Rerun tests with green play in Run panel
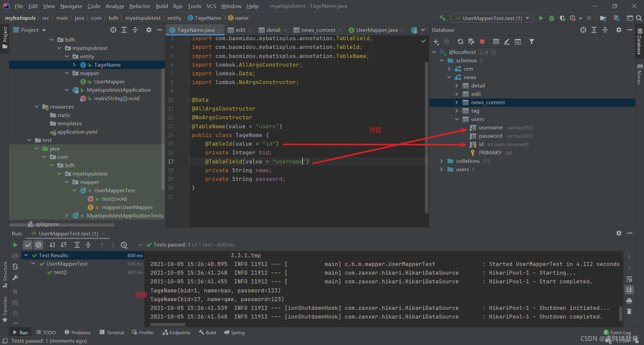This screenshot has width=644, height=345. [x=15, y=245]
